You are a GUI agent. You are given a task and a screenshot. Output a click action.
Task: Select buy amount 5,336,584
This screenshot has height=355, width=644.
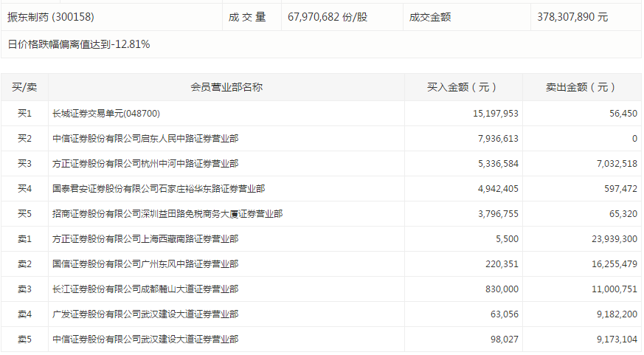coord(498,164)
